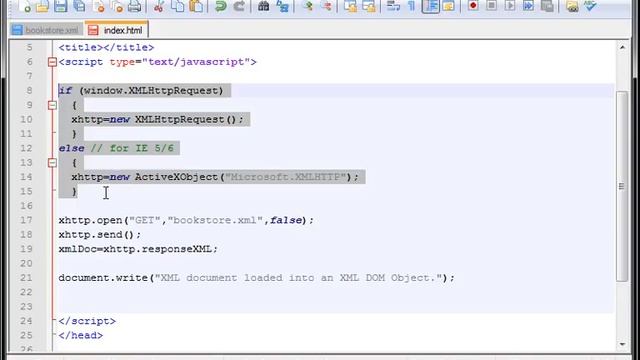
Task: Zoom in using the Zoom In icon
Action: [308, 6]
